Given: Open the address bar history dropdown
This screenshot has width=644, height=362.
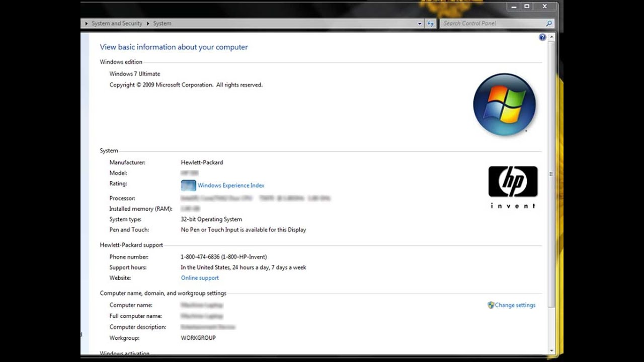Looking at the screenshot, I should (x=420, y=24).
